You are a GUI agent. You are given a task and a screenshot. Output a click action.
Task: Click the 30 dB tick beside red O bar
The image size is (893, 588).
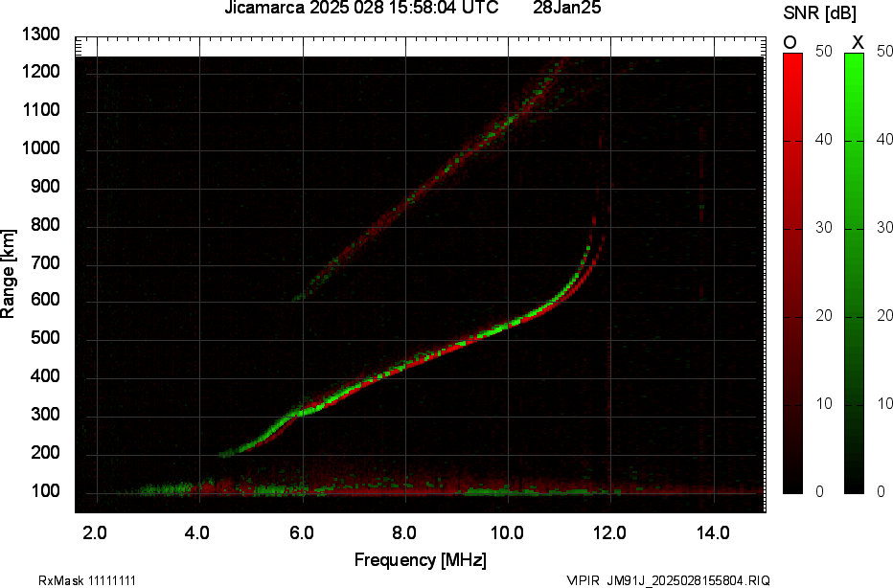(823, 228)
